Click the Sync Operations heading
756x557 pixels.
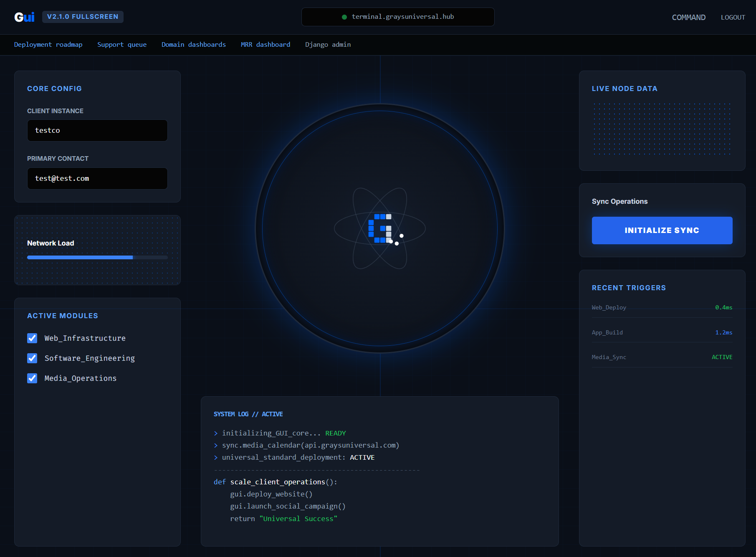(x=620, y=202)
